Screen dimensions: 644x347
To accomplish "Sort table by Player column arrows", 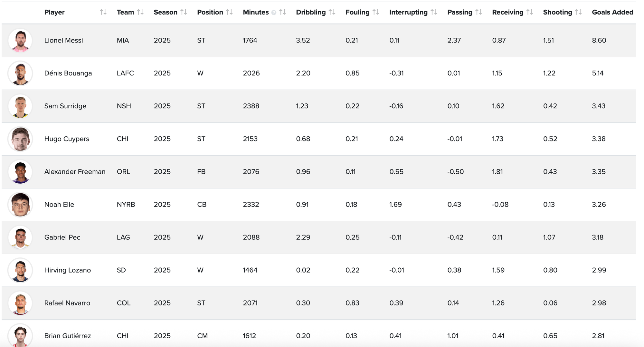I will (x=103, y=12).
